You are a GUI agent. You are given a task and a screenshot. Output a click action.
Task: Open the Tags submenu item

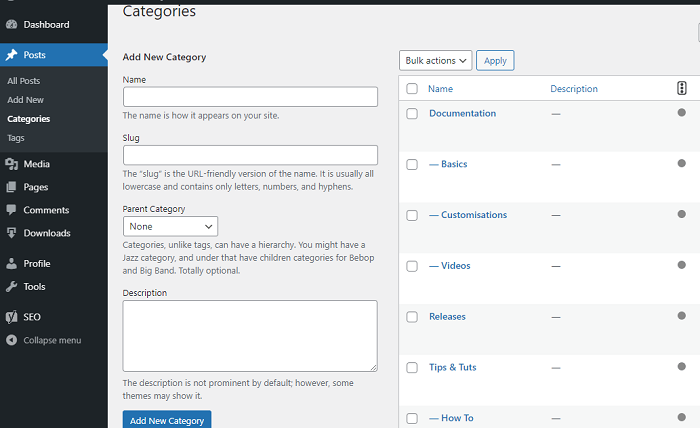(x=16, y=138)
